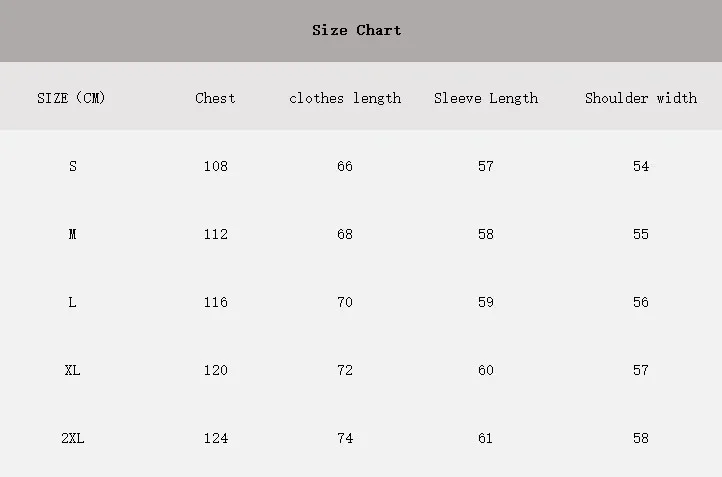Select the M size row label
Screen dimensions: 722x477
tap(72, 234)
